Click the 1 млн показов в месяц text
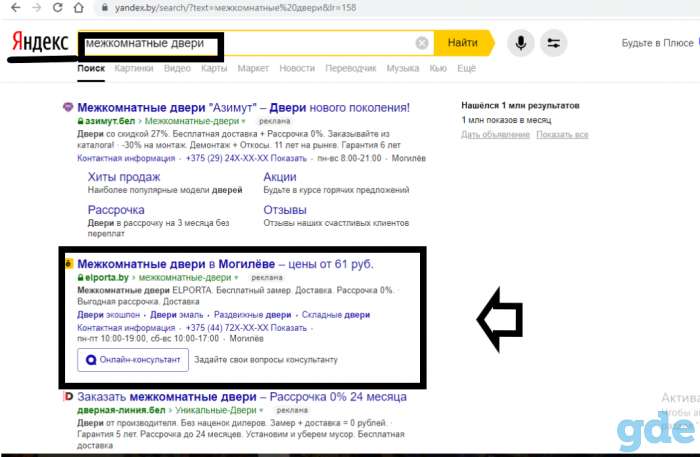Viewport: 700px width, 457px height. click(506, 120)
